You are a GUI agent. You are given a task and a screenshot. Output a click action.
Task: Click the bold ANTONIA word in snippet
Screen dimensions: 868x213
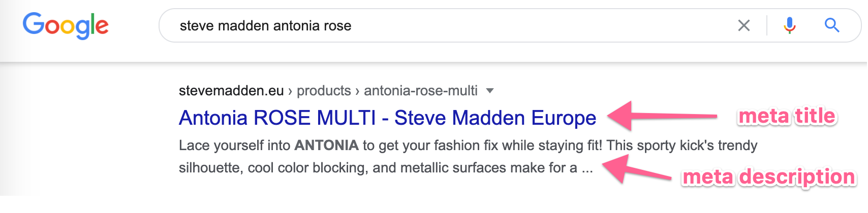[x=327, y=146]
